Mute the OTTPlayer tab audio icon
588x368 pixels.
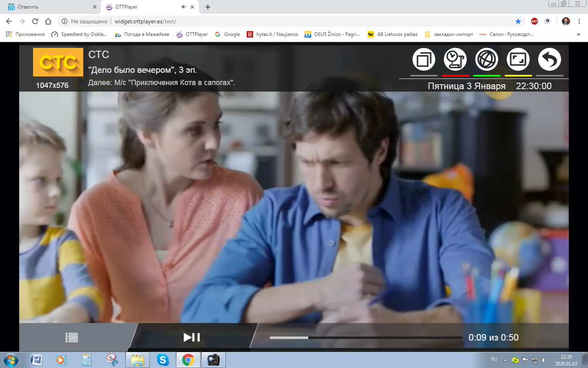pos(183,7)
